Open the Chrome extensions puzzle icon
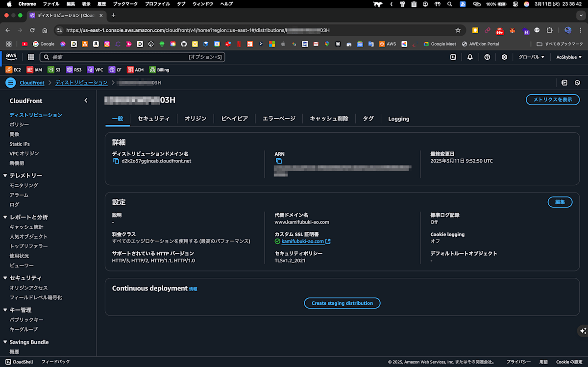This screenshot has width=588, height=367. click(549, 30)
